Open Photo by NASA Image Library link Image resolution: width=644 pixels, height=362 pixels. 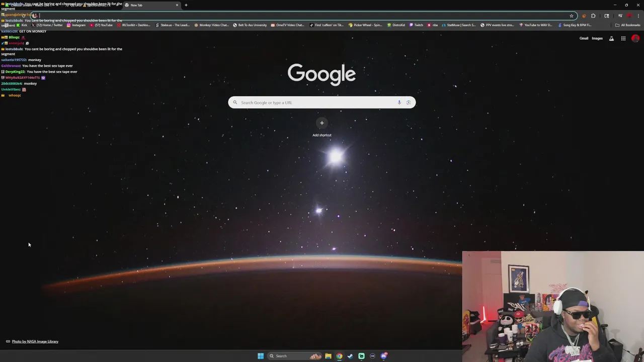[x=35, y=341]
